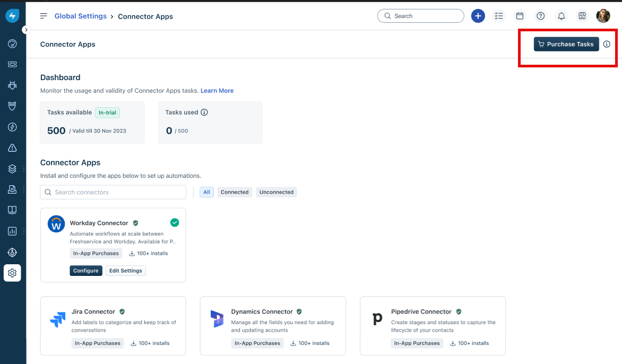Open the lifebuoy person icon in sidebar

point(12,252)
